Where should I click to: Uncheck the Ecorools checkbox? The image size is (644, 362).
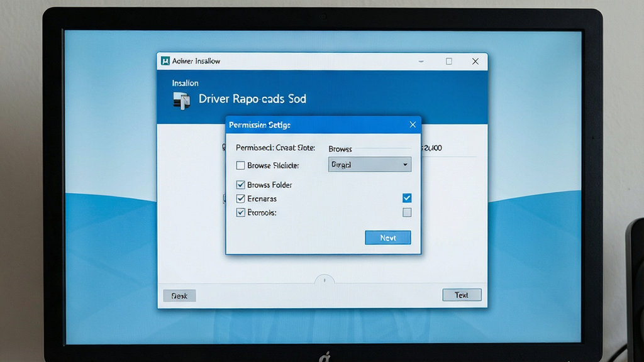click(x=241, y=212)
